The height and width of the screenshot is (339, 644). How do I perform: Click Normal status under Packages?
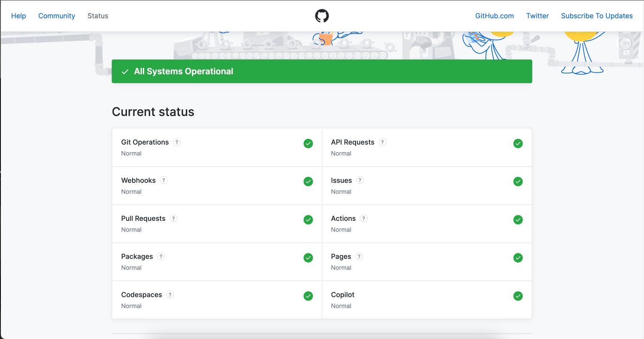(x=131, y=268)
